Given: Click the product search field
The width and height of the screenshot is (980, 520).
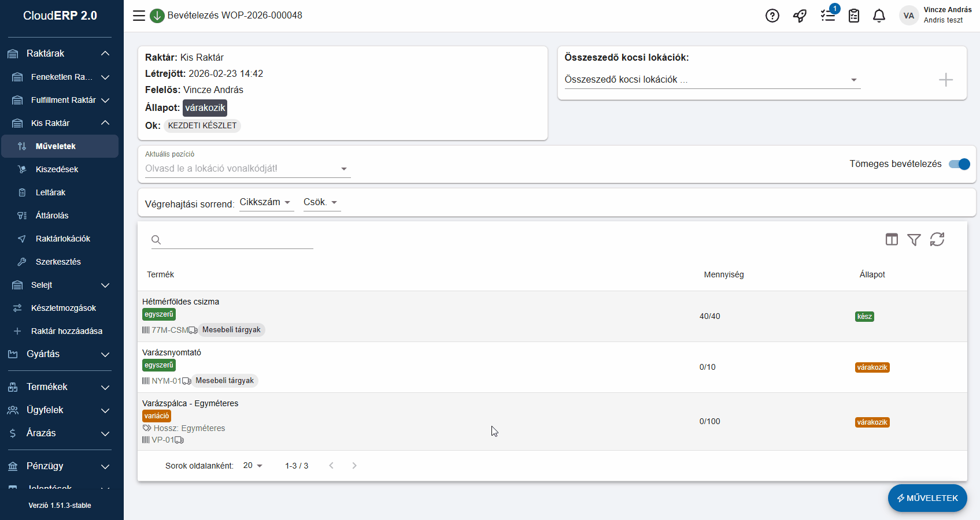Looking at the screenshot, I should [237, 240].
